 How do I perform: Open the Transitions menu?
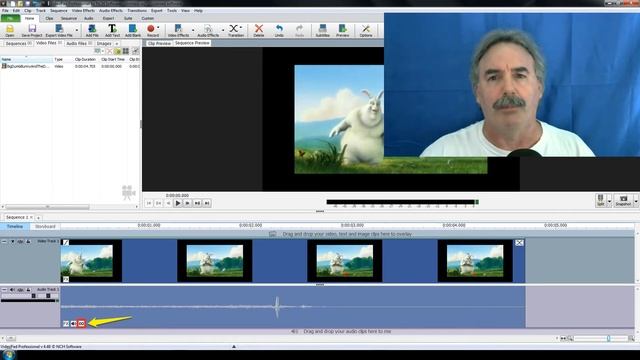tap(137, 11)
